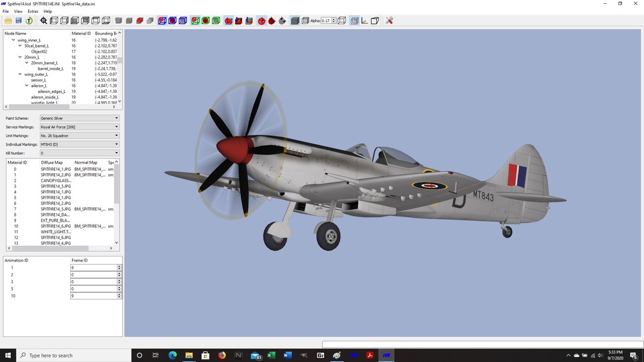The width and height of the screenshot is (644, 362).
Task: Click the red sphere in grey cube icon
Action: coord(140,21)
